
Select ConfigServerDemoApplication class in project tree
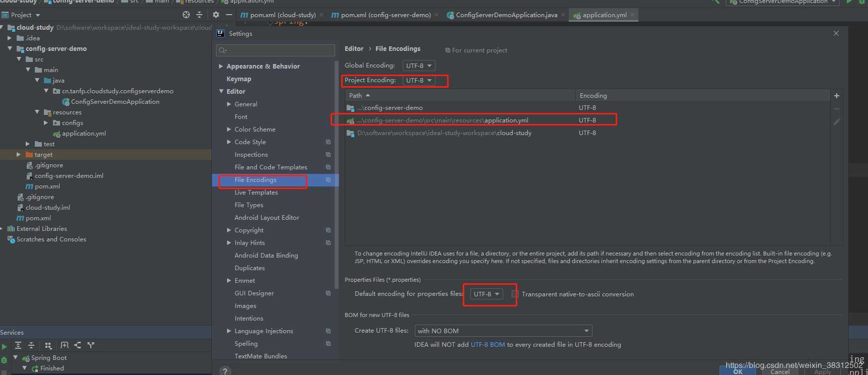(x=115, y=102)
